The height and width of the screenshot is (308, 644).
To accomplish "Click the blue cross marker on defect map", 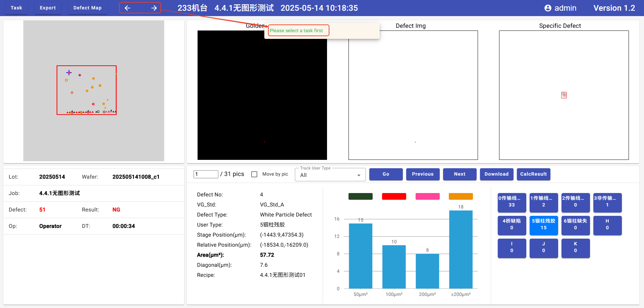I will pyautogui.click(x=69, y=72).
